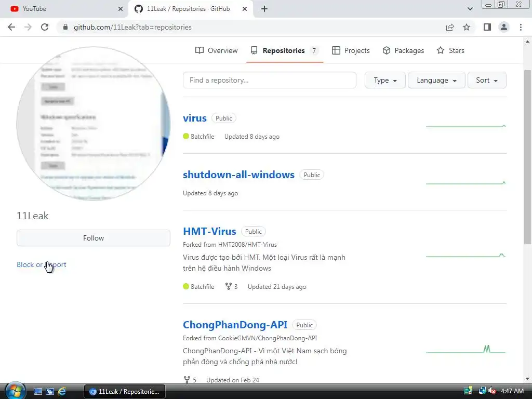This screenshot has width=532, height=399.
Task: Reload the GitHub page
Action: pos(45,27)
